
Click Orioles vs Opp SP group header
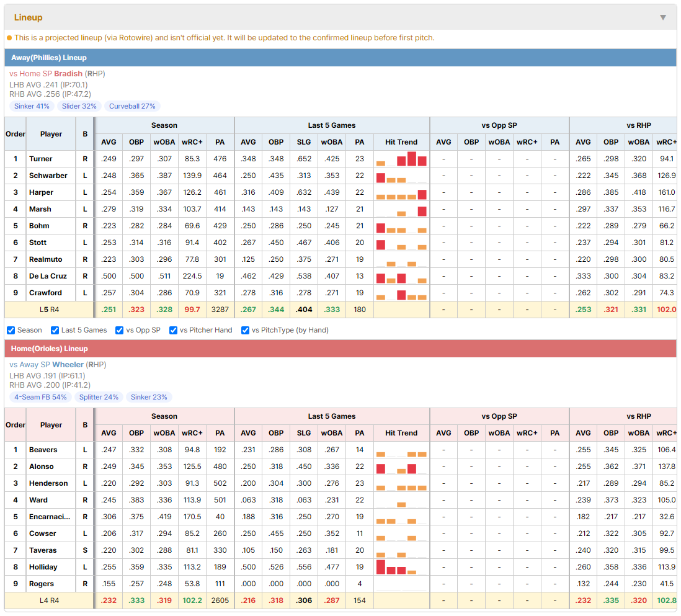pyautogui.click(x=499, y=416)
